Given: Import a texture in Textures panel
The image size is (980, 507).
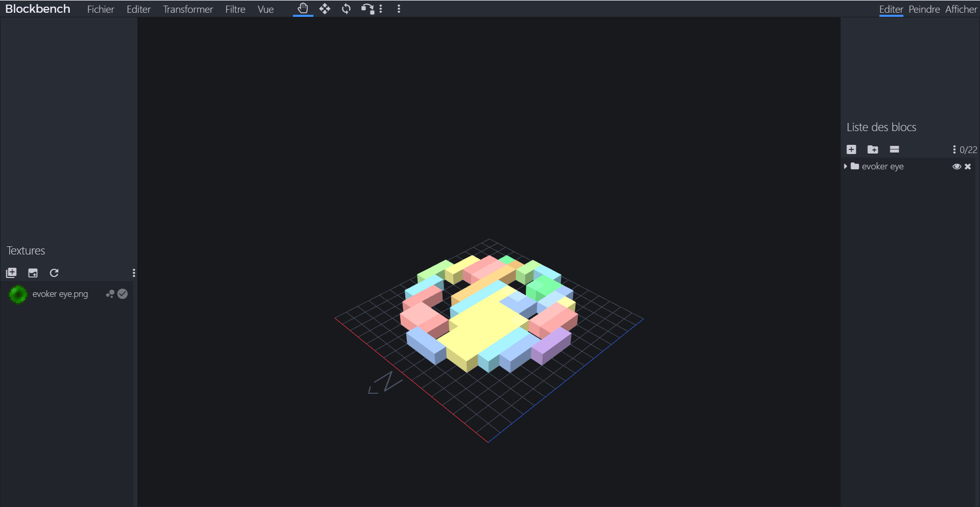Looking at the screenshot, I should click(x=11, y=273).
